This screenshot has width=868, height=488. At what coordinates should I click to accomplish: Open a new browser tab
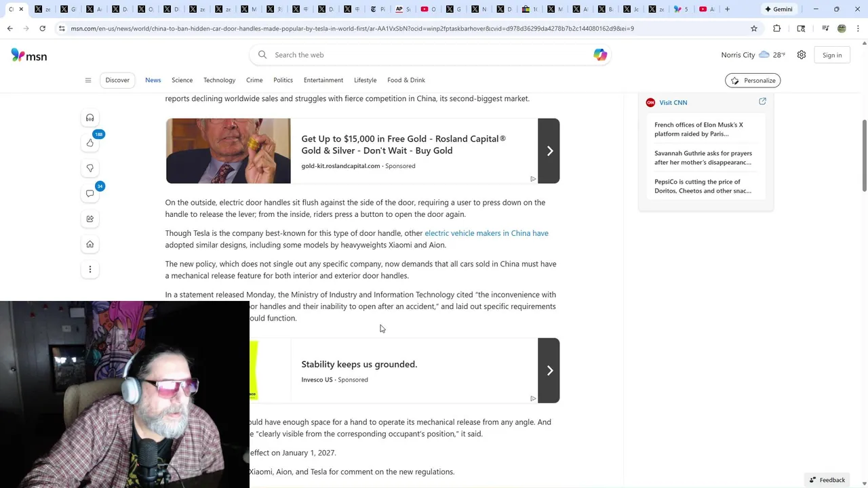coord(727,9)
